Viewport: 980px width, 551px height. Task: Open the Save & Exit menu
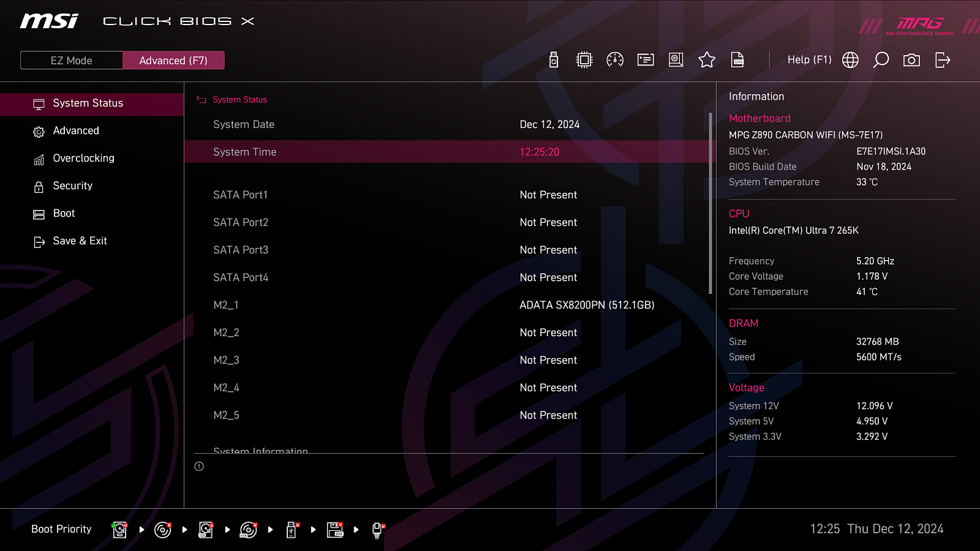(x=92, y=241)
